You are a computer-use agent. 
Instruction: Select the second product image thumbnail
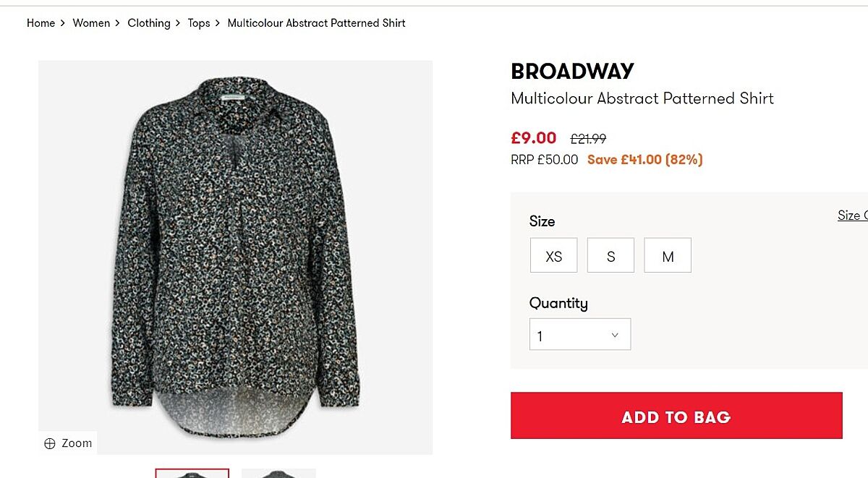point(278,474)
